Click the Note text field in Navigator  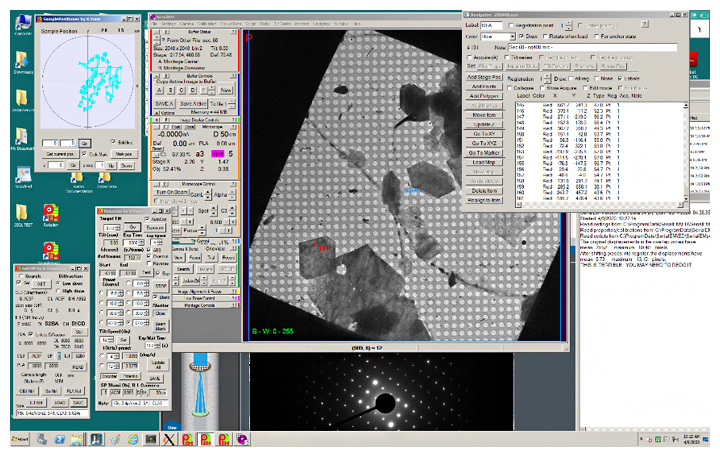(590, 48)
